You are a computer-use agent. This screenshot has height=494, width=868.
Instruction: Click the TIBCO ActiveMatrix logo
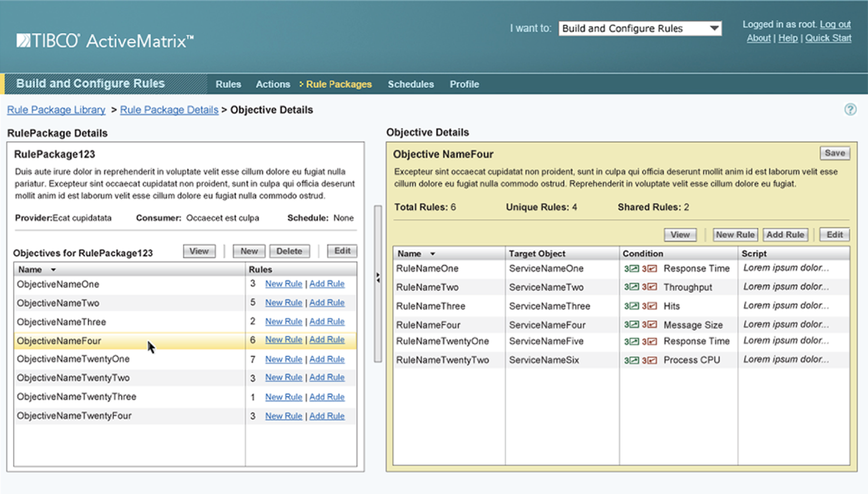[105, 41]
